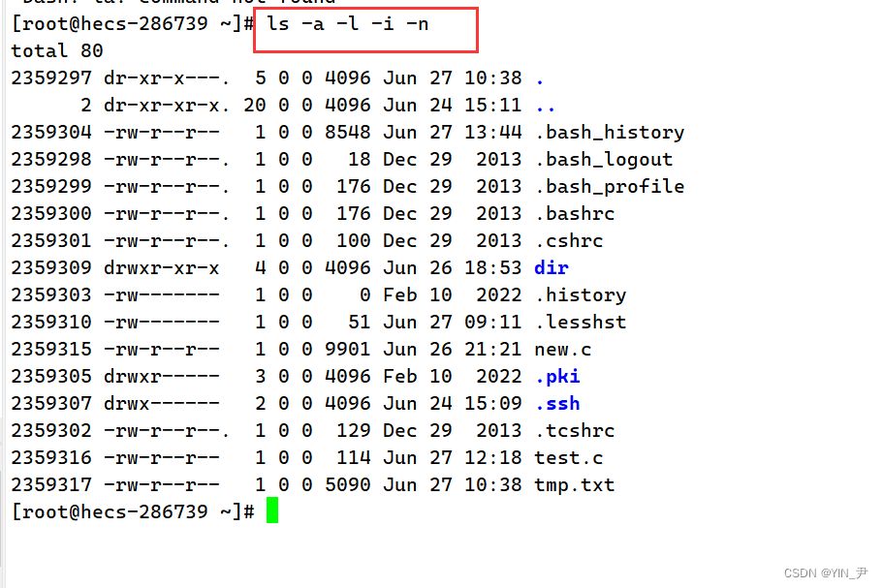883x588 pixels.
Task: Click the .bash_profile filename
Action: click(x=609, y=186)
